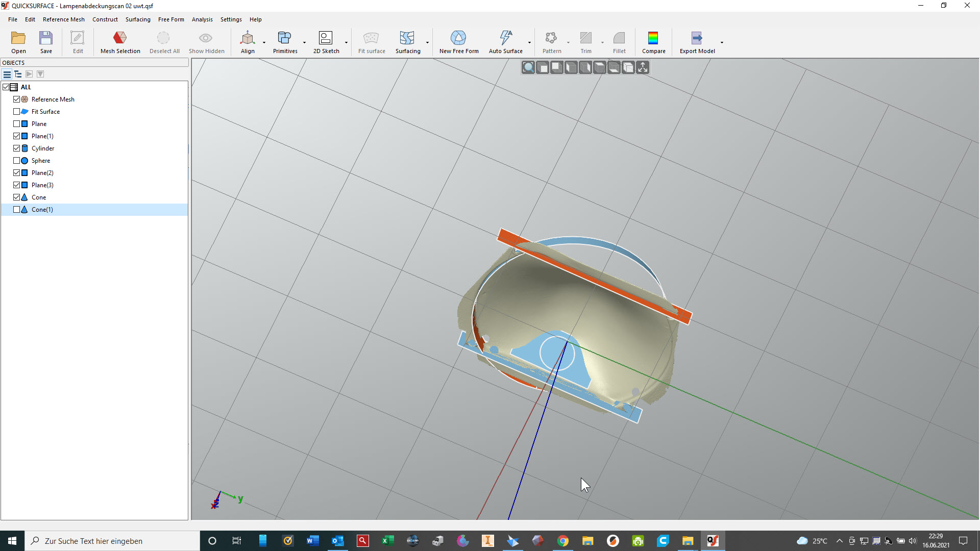Uncheck the Cylinder visibility checkbox
The image size is (980, 551).
click(x=16, y=148)
